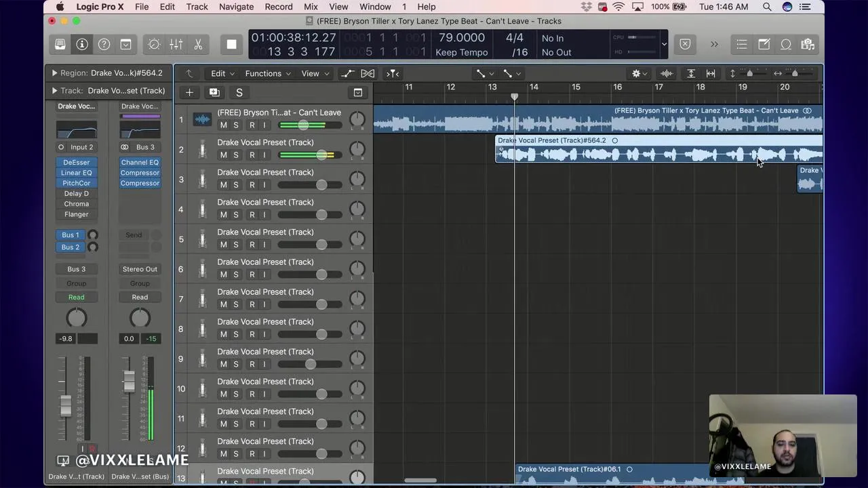The width and height of the screenshot is (868, 488).
Task: Click vertical auto zoom button
Action: click(x=691, y=73)
